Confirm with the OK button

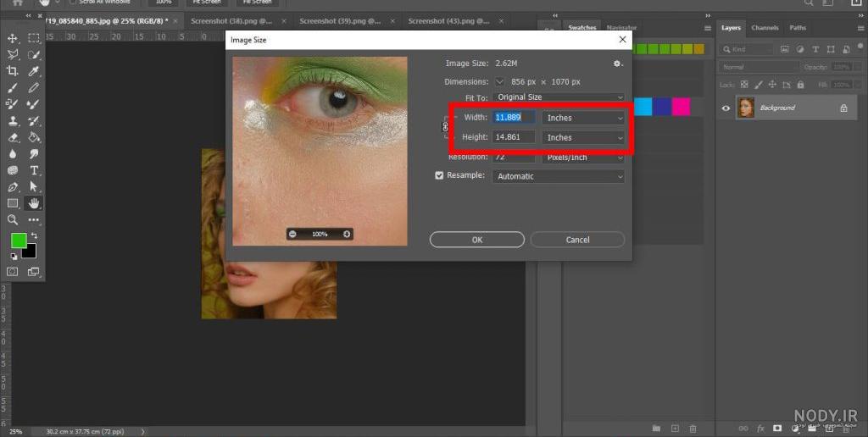pyautogui.click(x=477, y=240)
